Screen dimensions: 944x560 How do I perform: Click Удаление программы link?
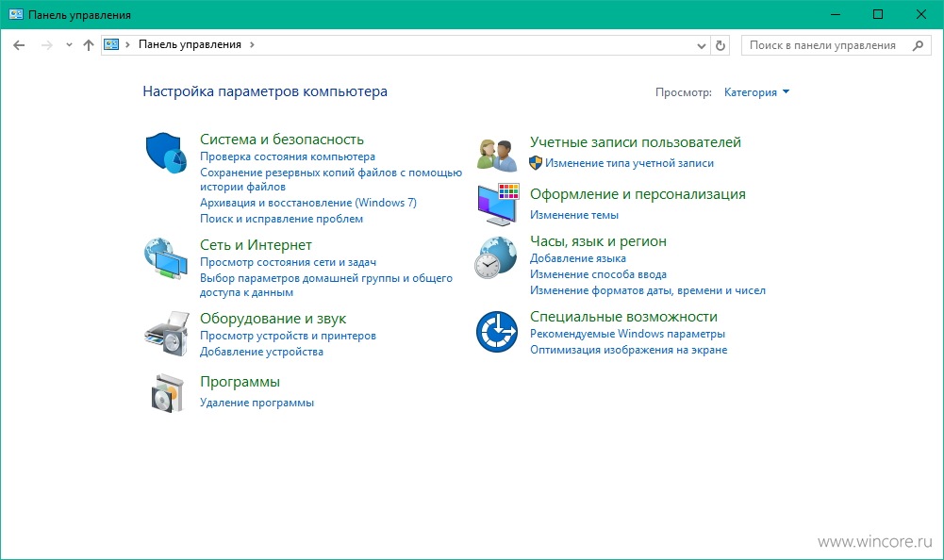coord(257,403)
